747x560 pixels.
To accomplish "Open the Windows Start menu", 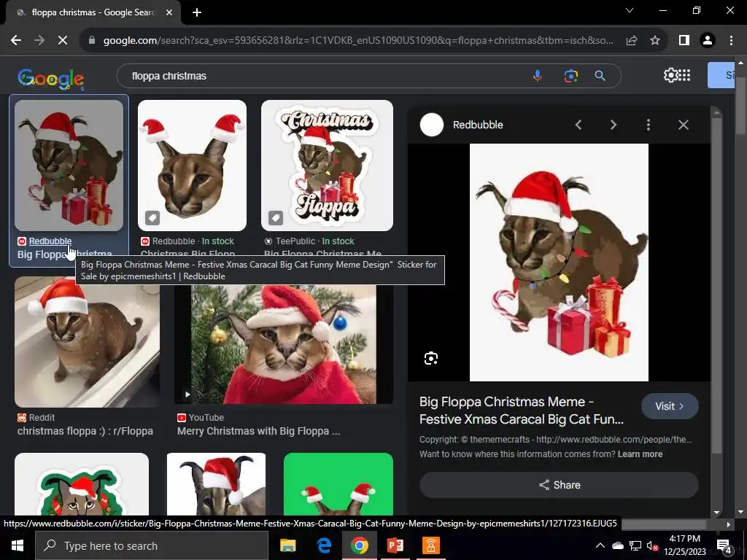I will tap(18, 545).
